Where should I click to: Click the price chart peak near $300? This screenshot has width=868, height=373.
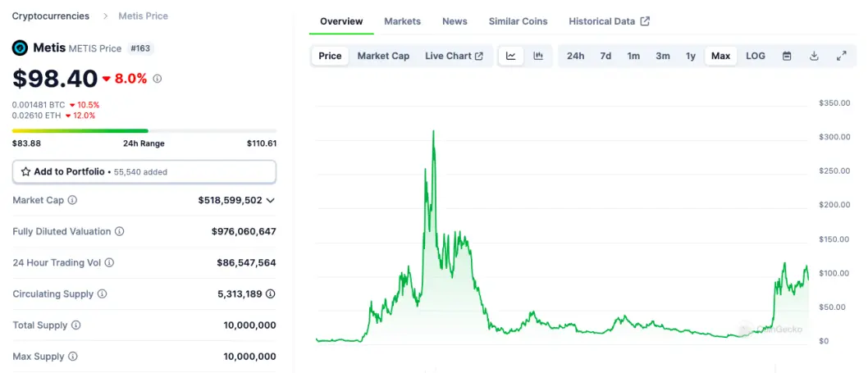[x=433, y=133]
